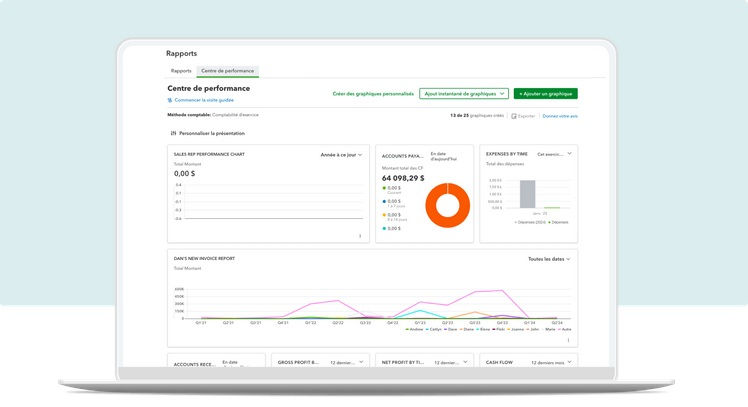Open the Rapports tab
748x407 pixels.
[x=181, y=71]
